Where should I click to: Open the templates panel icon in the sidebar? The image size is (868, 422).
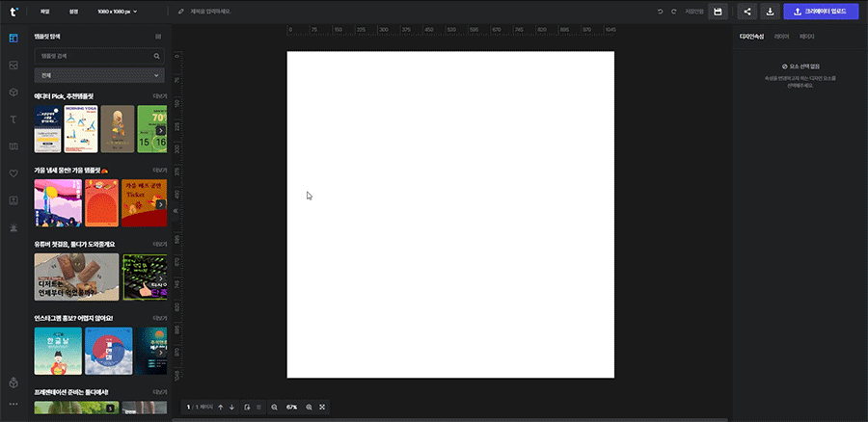(x=14, y=38)
